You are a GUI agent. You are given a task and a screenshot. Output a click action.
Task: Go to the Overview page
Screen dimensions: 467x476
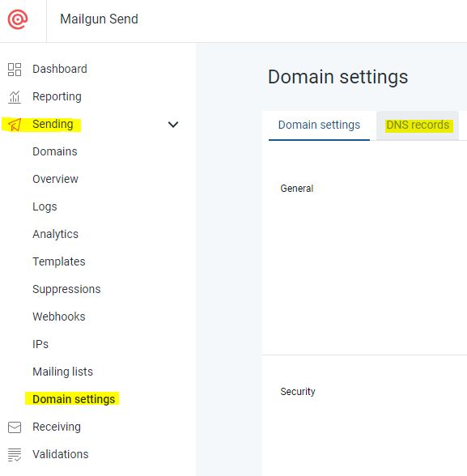coord(55,179)
